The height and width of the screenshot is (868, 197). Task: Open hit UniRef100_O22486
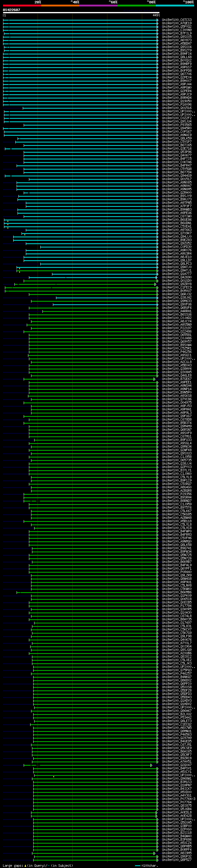[x=176, y=332]
